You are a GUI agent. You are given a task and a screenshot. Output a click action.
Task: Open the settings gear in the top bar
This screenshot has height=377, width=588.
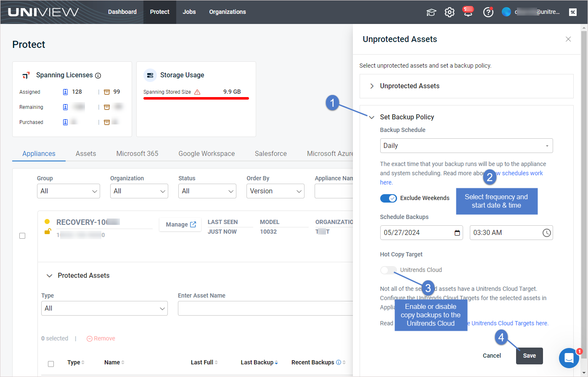[450, 12]
